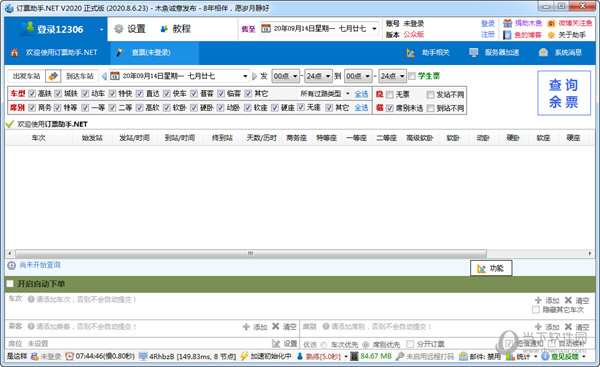The width and height of the screenshot is (600, 367).
Task: Expand the 登录12306 dropdown arrow
Action: 101,29
